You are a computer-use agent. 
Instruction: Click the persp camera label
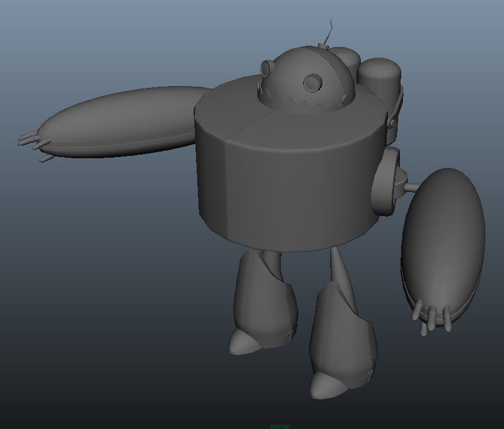click(280, 426)
